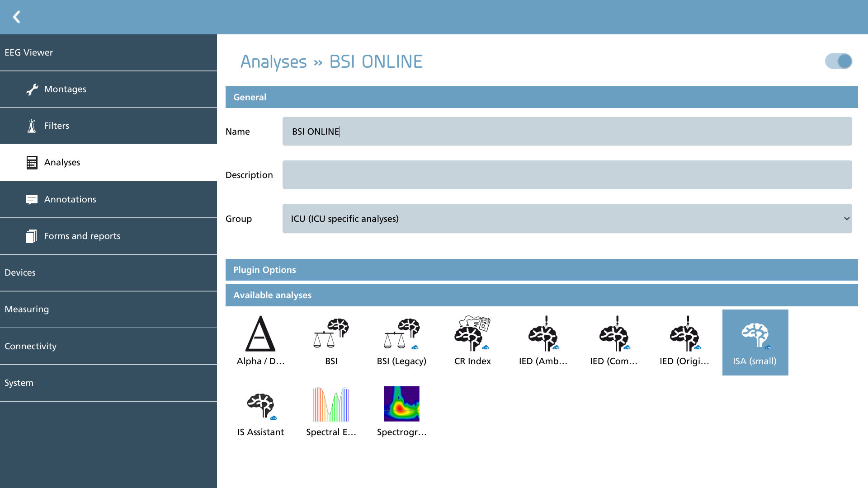Screen dimensions: 868x488
Task: Select the IED (Amb...) analysis
Action: click(x=543, y=342)
